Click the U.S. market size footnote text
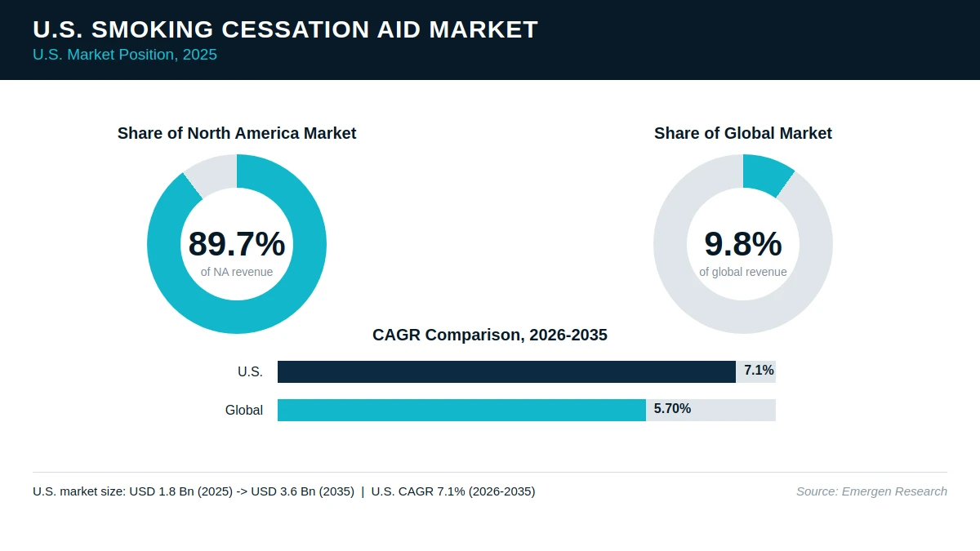The image size is (980, 551). pyautogui.click(x=284, y=491)
